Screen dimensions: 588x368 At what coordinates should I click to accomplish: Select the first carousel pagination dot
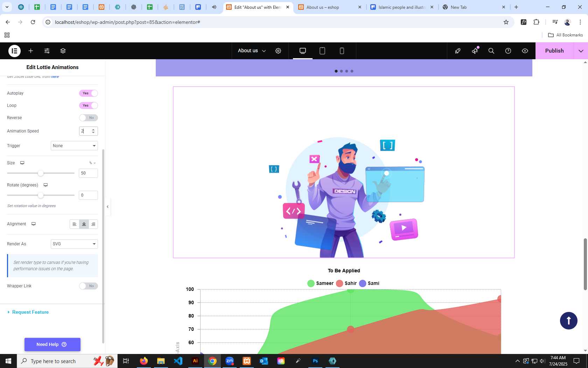click(336, 71)
